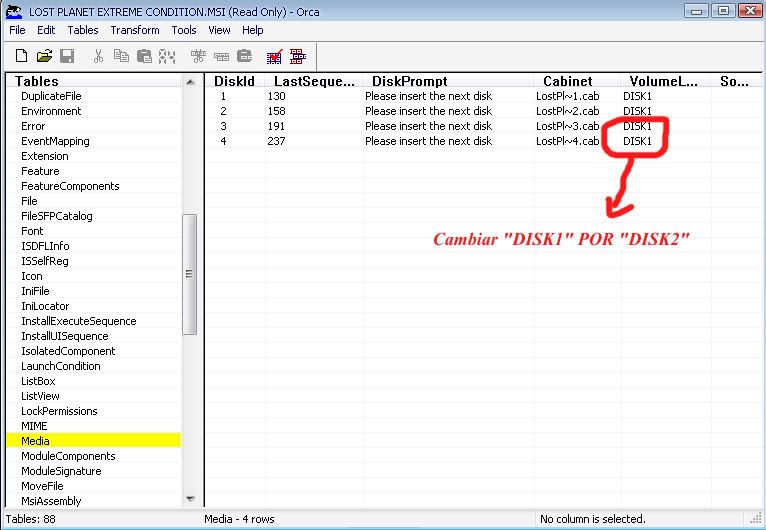This screenshot has height=530, width=766.
Task: Select the EventMapping table
Action: point(55,141)
